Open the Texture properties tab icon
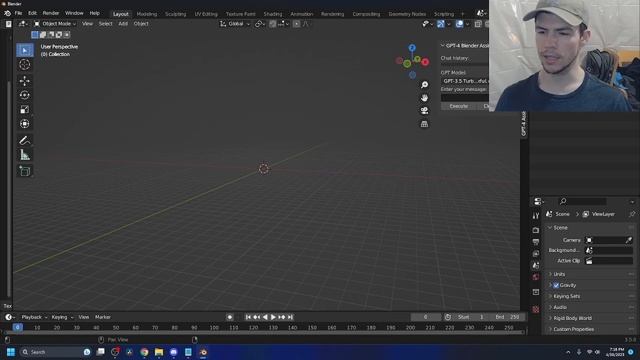This screenshot has height=360, width=640. click(x=536, y=309)
